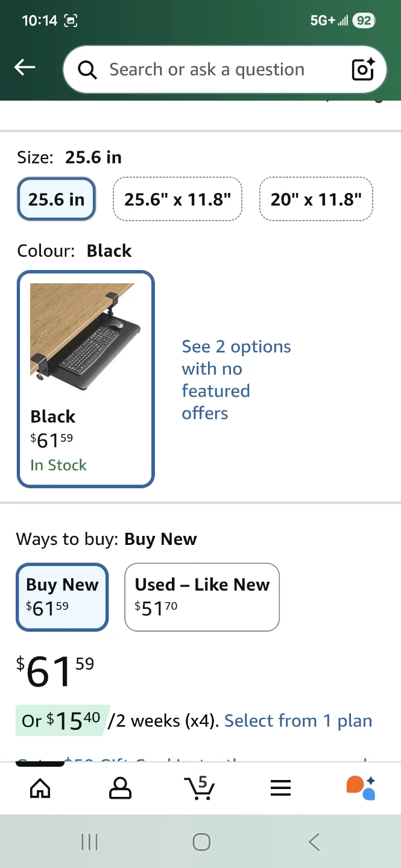Viewport: 401px width, 868px height.
Task: Open Select from 1 plan link
Action: tap(298, 721)
